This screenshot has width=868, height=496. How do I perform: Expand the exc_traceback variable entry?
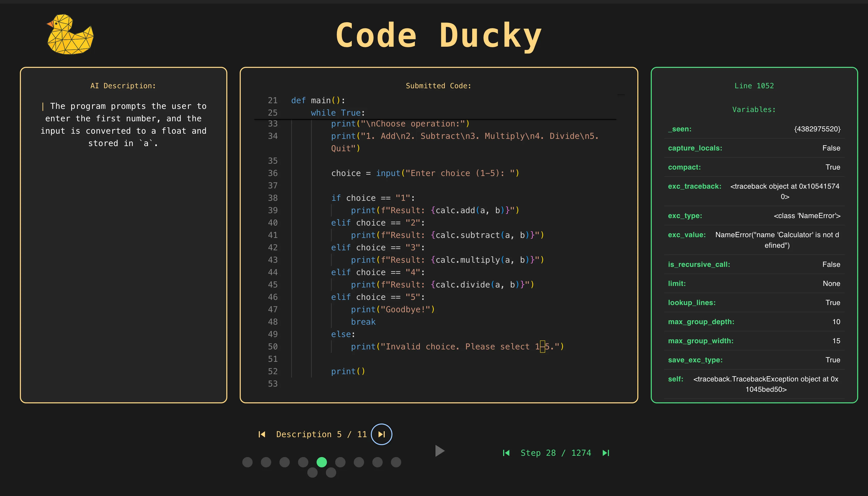(x=695, y=186)
